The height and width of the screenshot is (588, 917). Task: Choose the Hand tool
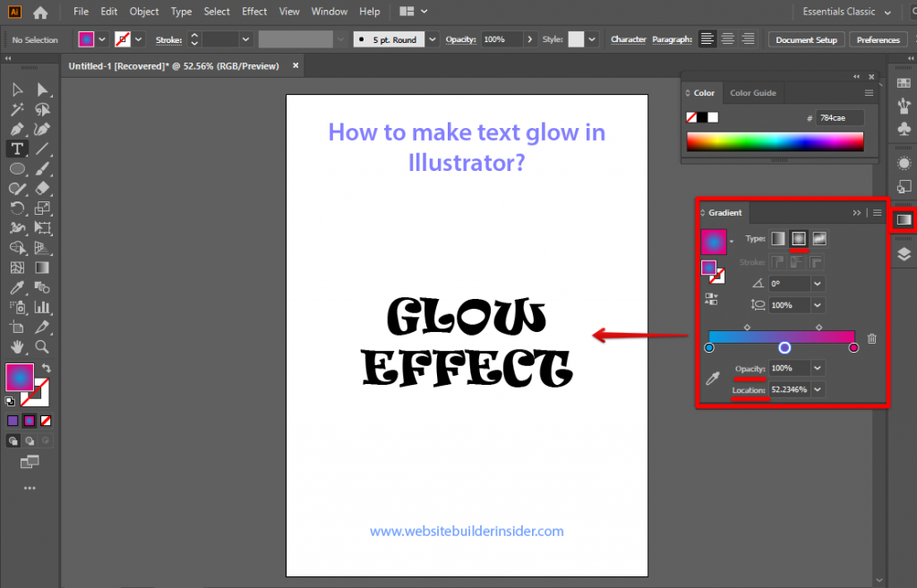click(x=17, y=346)
